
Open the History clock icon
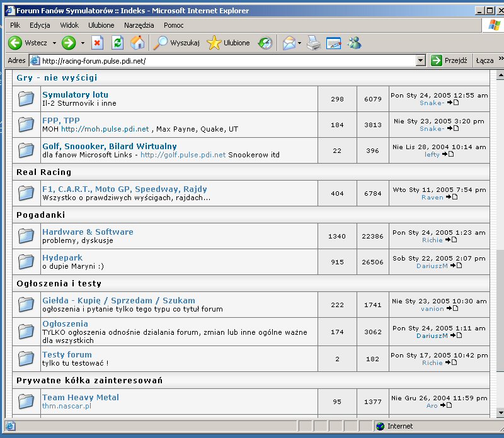(265, 43)
